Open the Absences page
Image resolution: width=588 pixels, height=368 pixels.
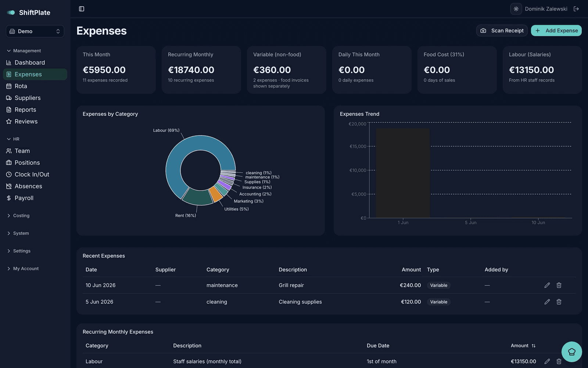pyautogui.click(x=35, y=186)
